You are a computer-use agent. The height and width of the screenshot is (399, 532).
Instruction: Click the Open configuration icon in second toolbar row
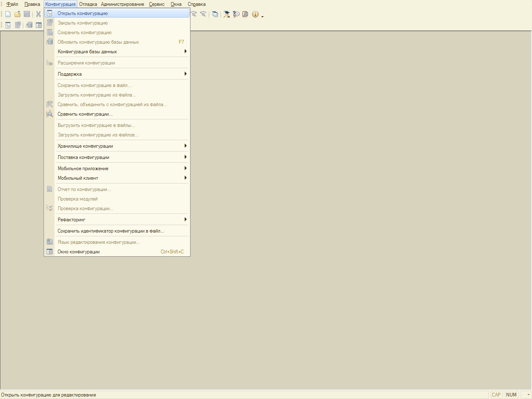tap(8, 25)
